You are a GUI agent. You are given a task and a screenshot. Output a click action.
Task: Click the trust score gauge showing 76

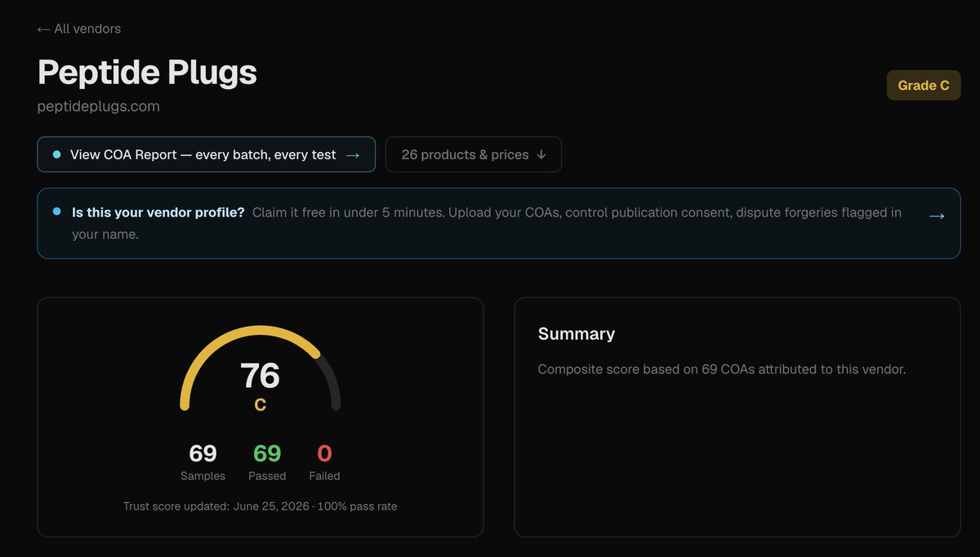coord(260,368)
